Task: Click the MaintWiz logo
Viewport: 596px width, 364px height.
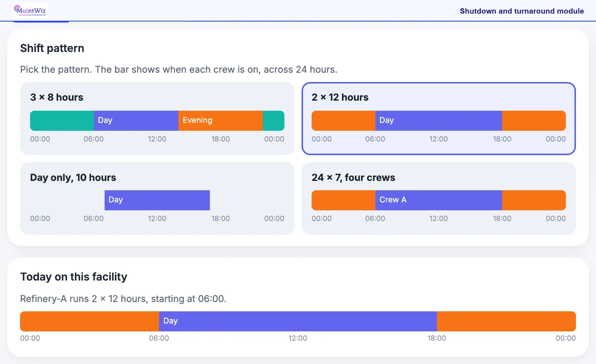Action: click(30, 11)
